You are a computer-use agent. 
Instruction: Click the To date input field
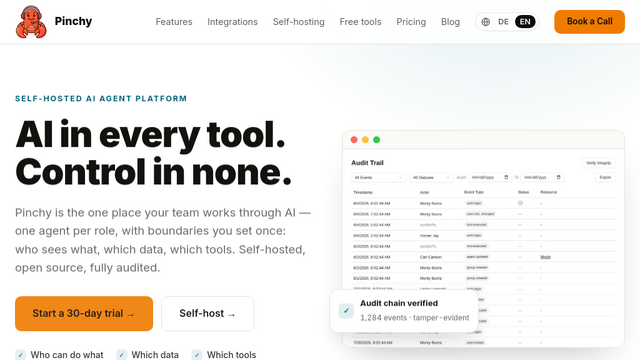click(x=542, y=178)
